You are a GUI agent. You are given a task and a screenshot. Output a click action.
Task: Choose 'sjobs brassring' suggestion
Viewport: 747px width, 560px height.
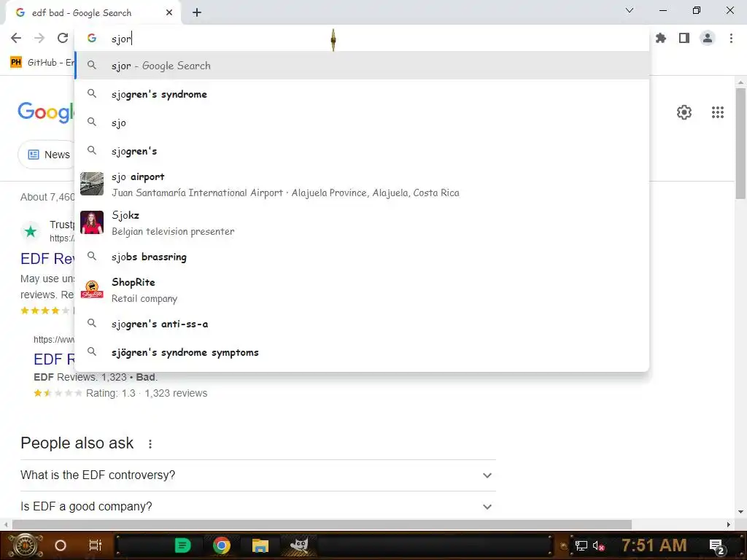tap(362, 257)
